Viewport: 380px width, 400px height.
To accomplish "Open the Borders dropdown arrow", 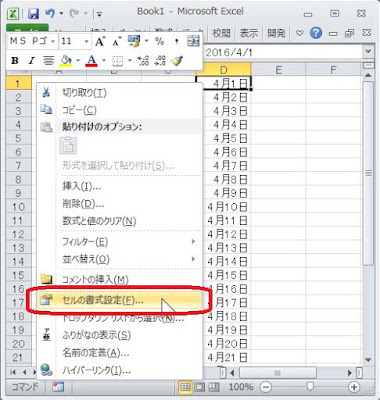I will point(130,61).
